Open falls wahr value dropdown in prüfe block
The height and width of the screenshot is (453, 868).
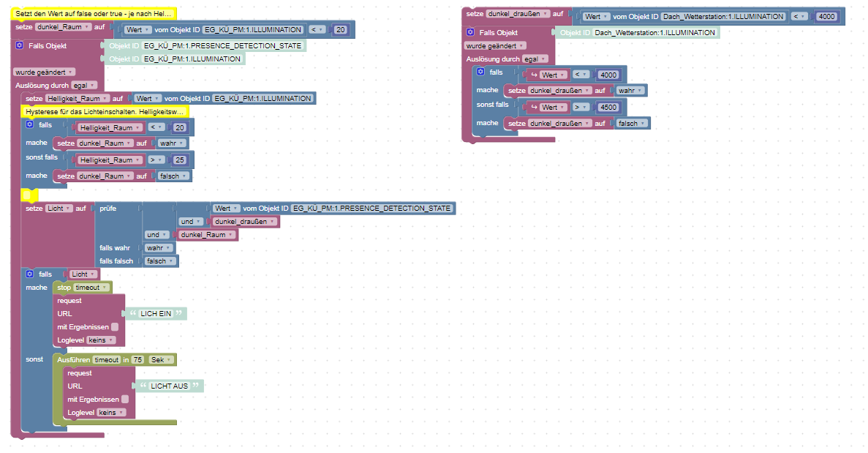[x=159, y=248]
